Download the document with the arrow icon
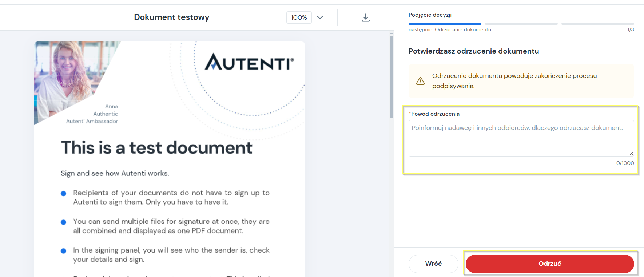This screenshot has height=277, width=644. pyautogui.click(x=366, y=17)
